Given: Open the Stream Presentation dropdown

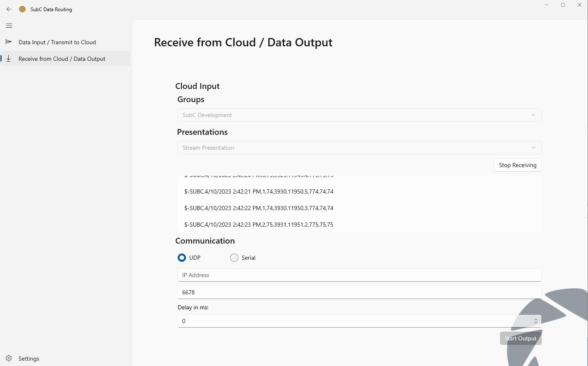Looking at the screenshot, I should click(359, 148).
